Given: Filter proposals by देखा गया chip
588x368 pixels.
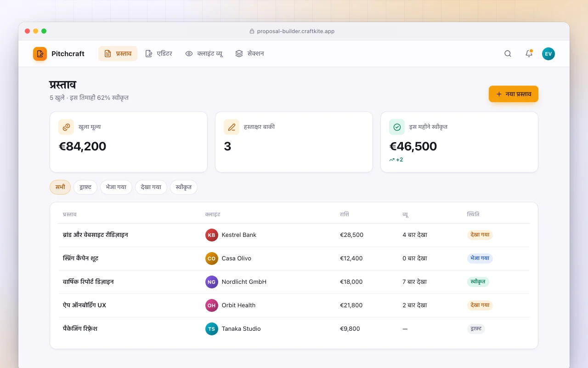Looking at the screenshot, I should pyautogui.click(x=151, y=187).
